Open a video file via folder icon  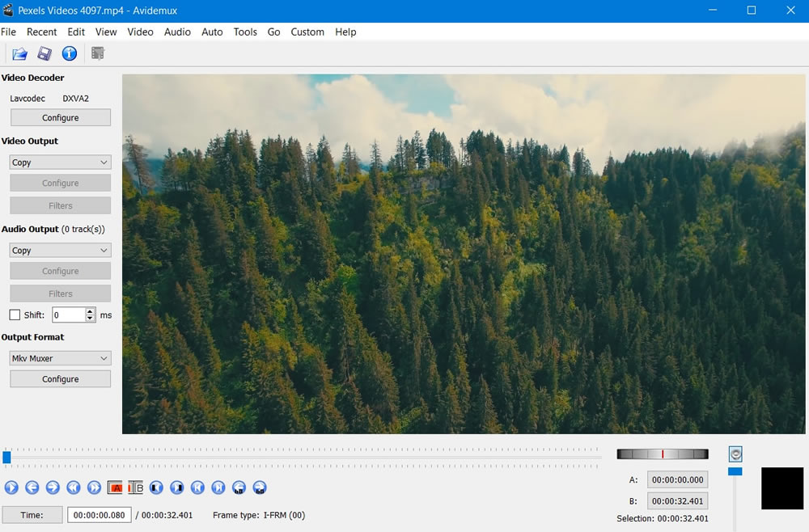click(19, 53)
